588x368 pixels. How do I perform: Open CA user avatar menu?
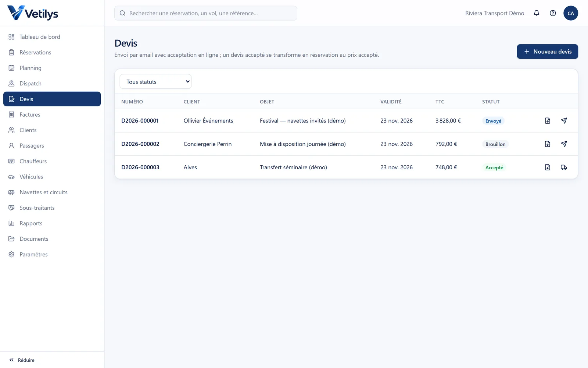coord(571,13)
